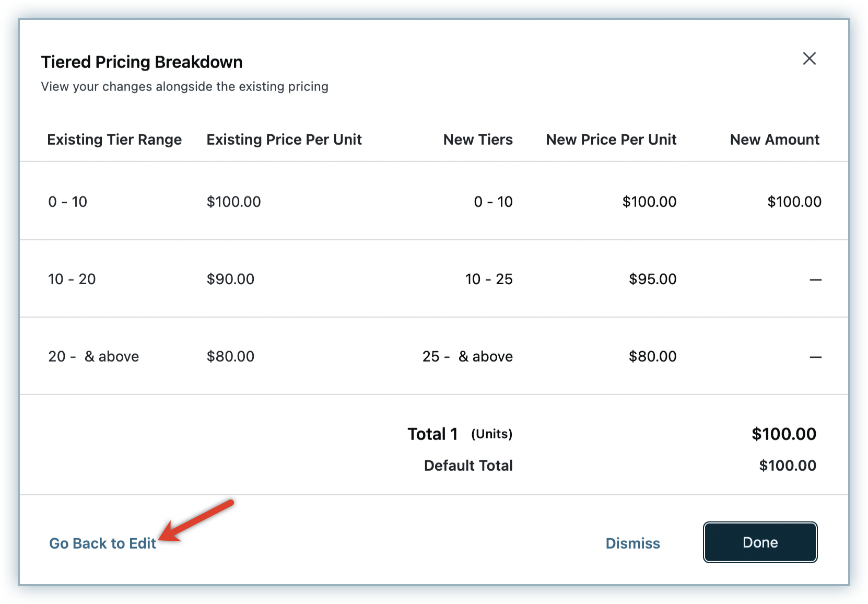Close the Tiered Pricing Breakdown dialog
The image size is (868, 604).
coord(809,59)
